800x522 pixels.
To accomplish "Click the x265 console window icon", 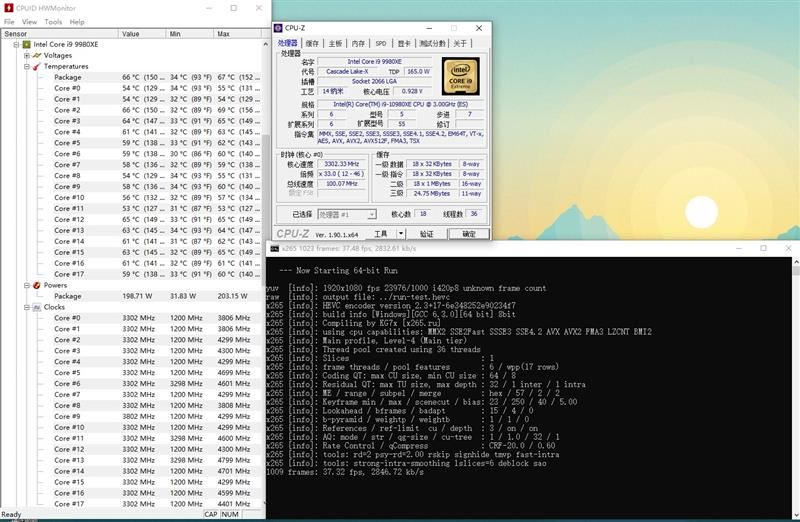I will click(274, 248).
